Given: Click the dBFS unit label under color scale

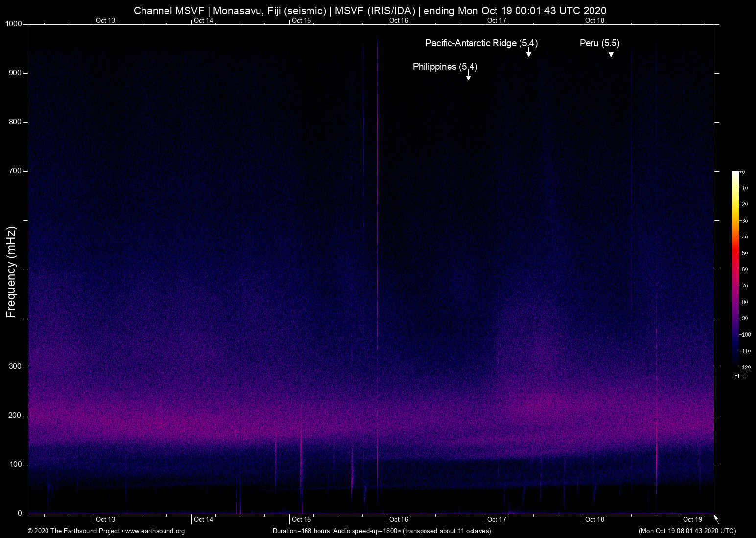Looking at the screenshot, I should pyautogui.click(x=740, y=376).
